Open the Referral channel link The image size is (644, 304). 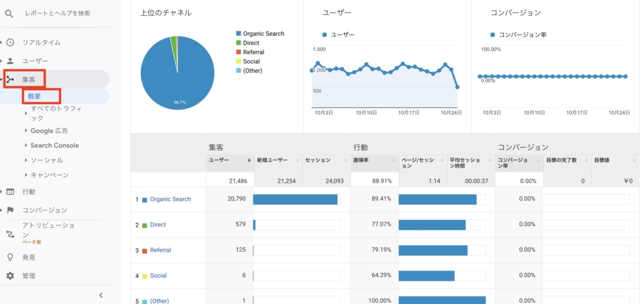(x=160, y=250)
